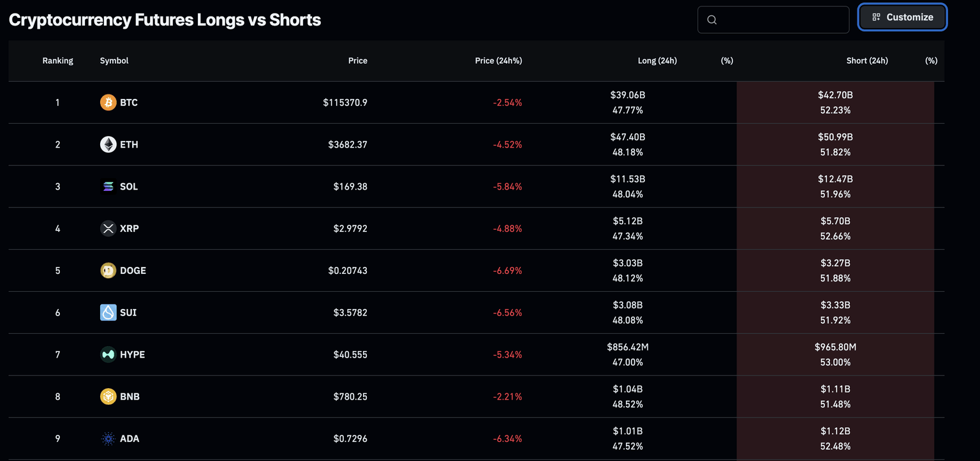Click the Bitcoin coin icon
This screenshot has width=980, height=461.
(108, 102)
